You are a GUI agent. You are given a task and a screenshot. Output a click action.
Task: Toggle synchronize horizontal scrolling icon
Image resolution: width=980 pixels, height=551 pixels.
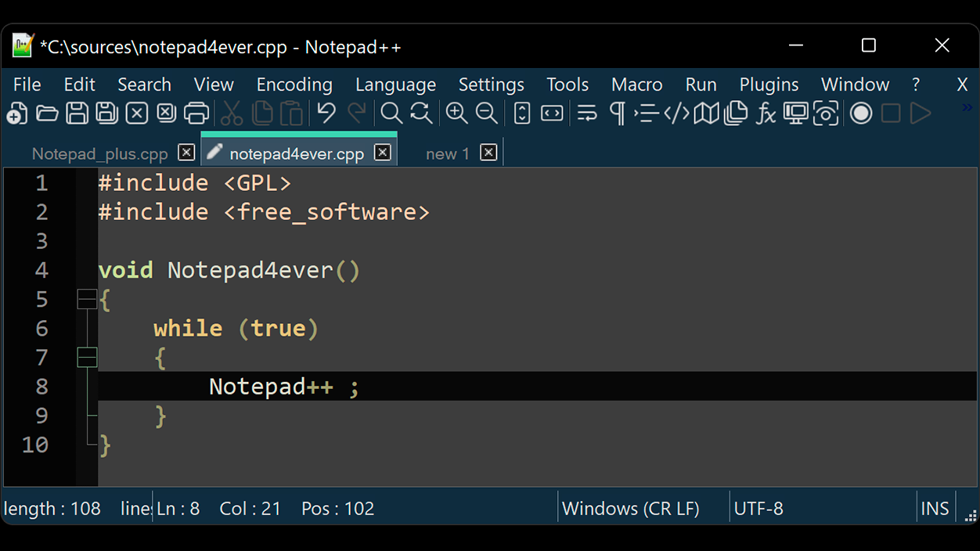(552, 113)
